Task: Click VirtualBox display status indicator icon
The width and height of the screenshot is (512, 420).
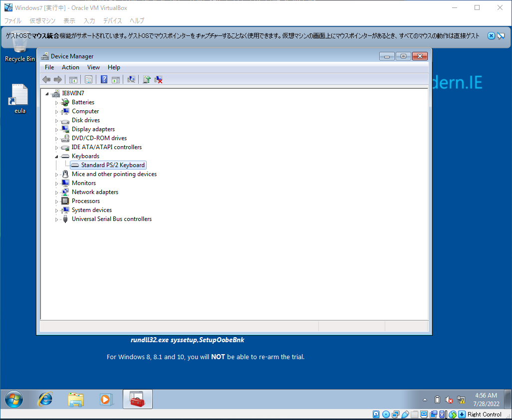Action: (x=424, y=415)
